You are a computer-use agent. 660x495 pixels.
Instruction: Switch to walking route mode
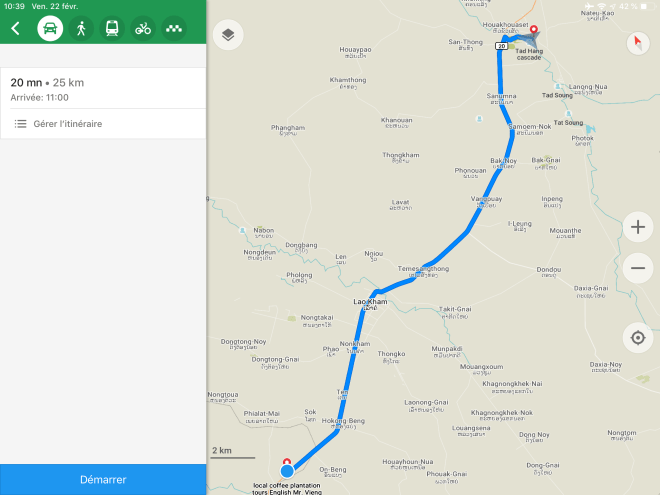tap(81, 29)
